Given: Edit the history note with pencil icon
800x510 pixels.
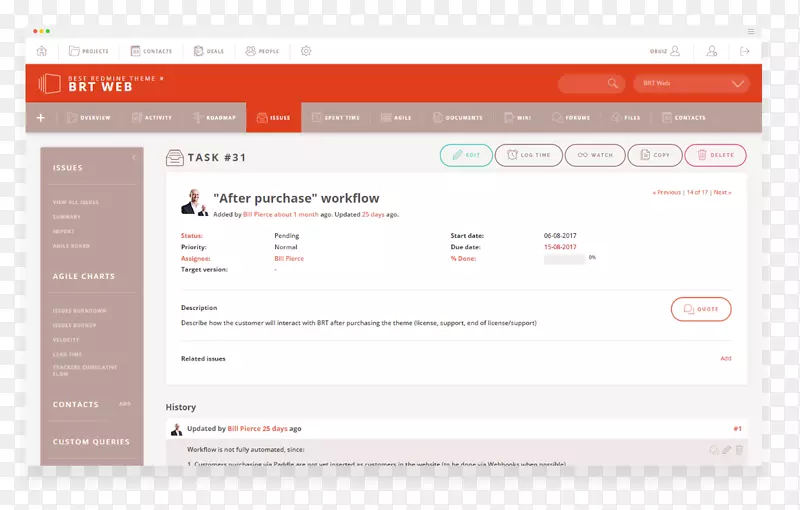Looking at the screenshot, I should [727, 450].
